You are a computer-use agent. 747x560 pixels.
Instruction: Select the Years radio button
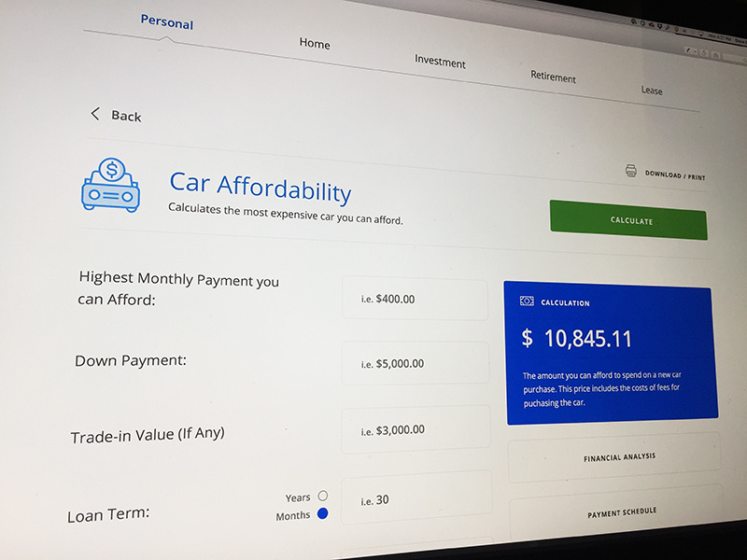323,496
